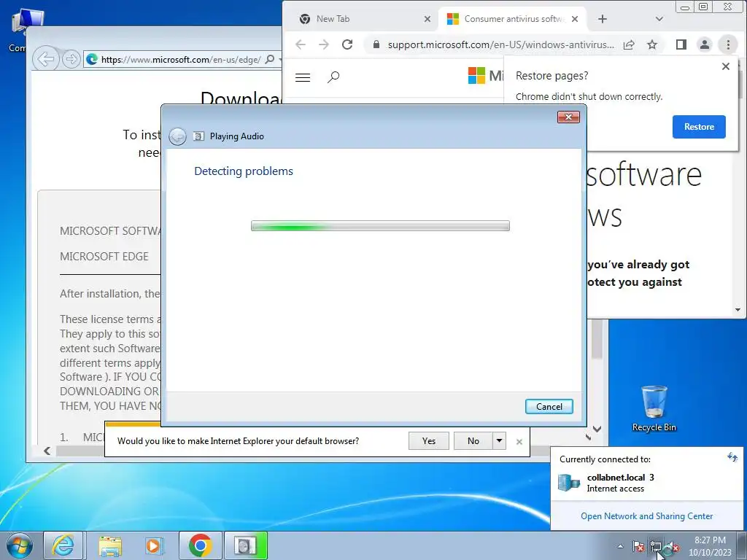This screenshot has width=747, height=560.
Task: Expand the No button dropdown arrow
Action: (499, 441)
